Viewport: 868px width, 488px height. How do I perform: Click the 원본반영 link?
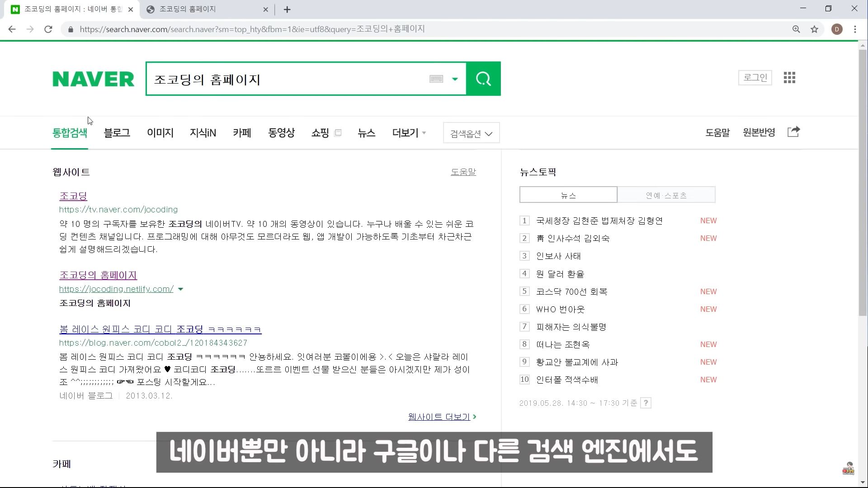(759, 132)
